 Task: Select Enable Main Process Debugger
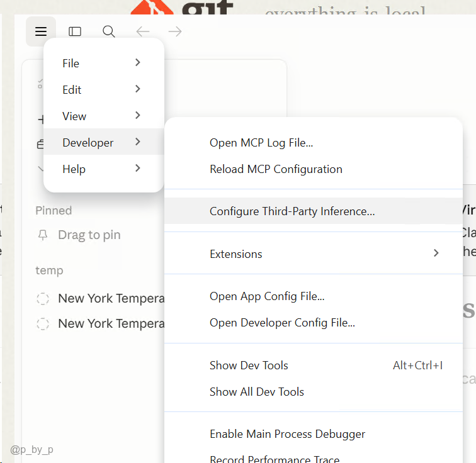coord(314,433)
